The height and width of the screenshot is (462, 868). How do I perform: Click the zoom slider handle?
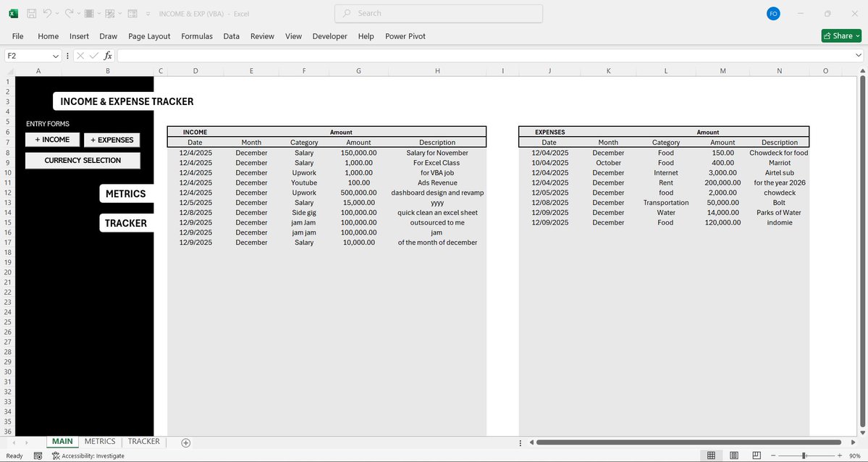point(804,455)
